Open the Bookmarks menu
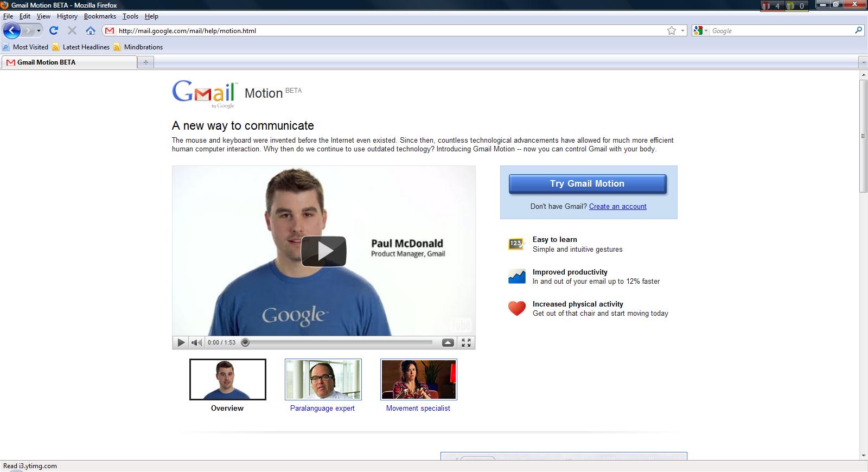This screenshot has height=472, width=868. point(100,16)
